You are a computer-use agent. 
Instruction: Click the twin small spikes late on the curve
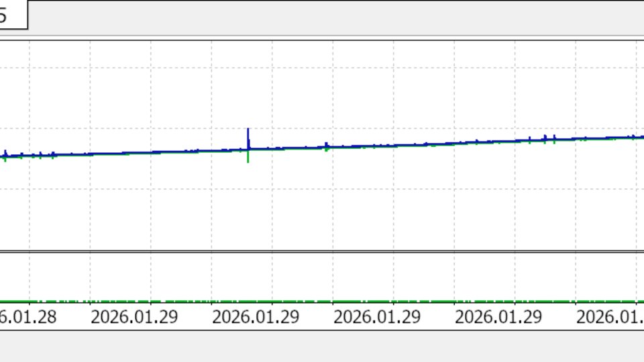[x=549, y=139]
